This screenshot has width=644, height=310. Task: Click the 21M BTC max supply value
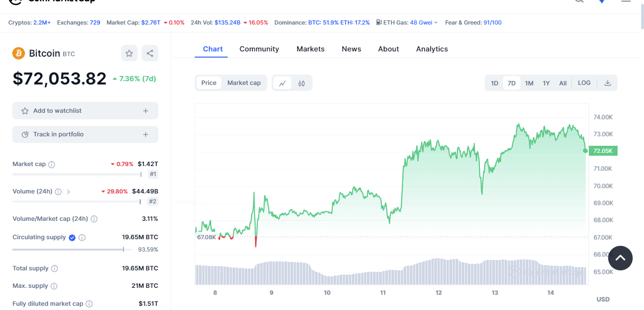click(145, 286)
